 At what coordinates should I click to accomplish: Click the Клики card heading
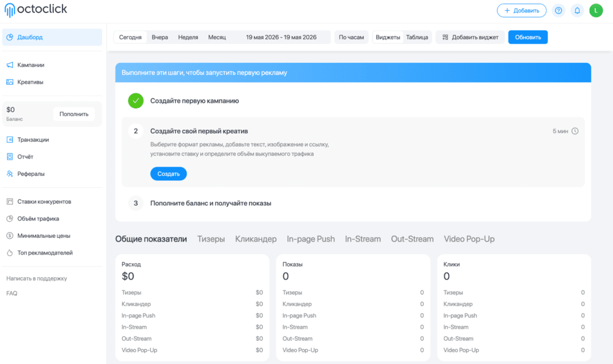[x=452, y=264]
